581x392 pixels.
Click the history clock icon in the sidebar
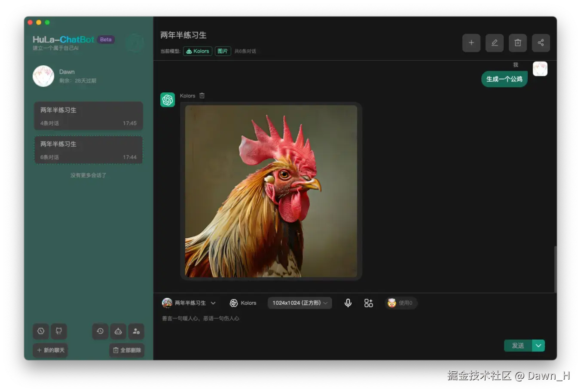click(x=100, y=331)
